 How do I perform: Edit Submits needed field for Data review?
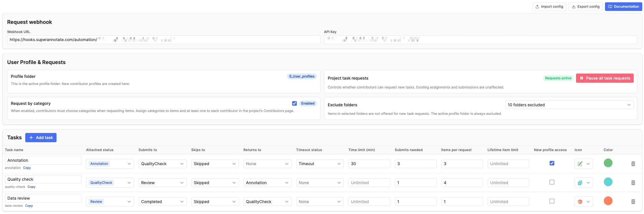point(415,202)
